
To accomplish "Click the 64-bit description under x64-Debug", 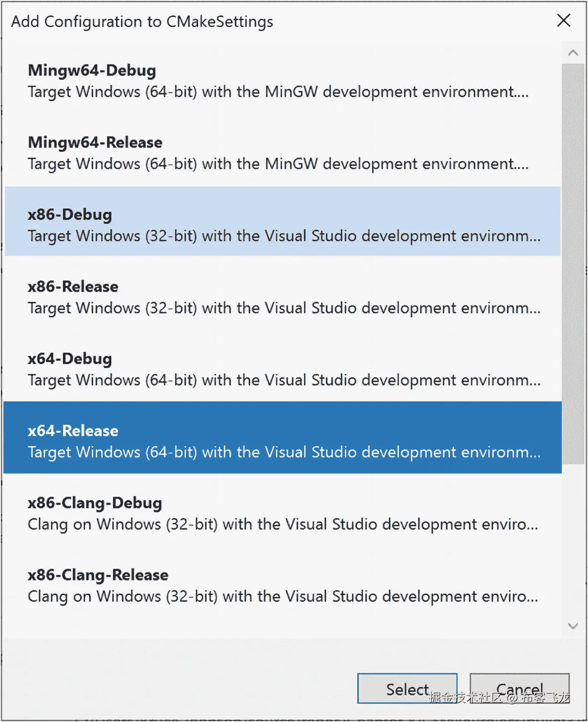I will [284, 381].
